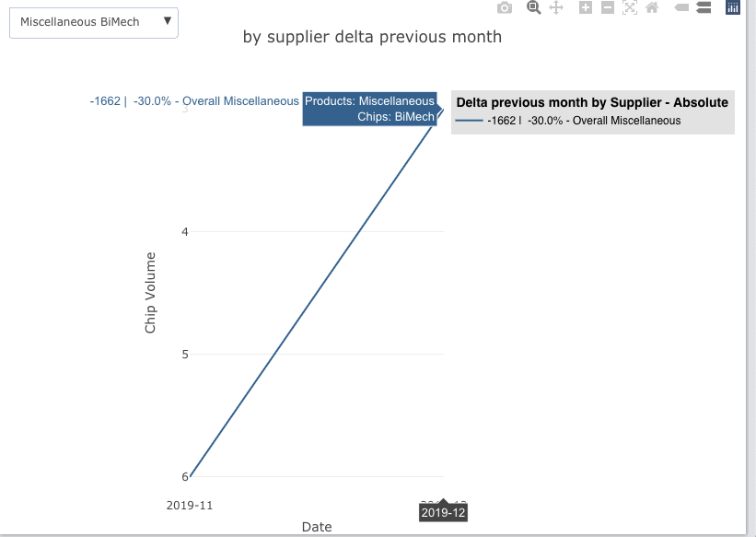Click the dropdown arrow beside Miscellaneous BiMech
The image size is (756, 537).
(167, 20)
